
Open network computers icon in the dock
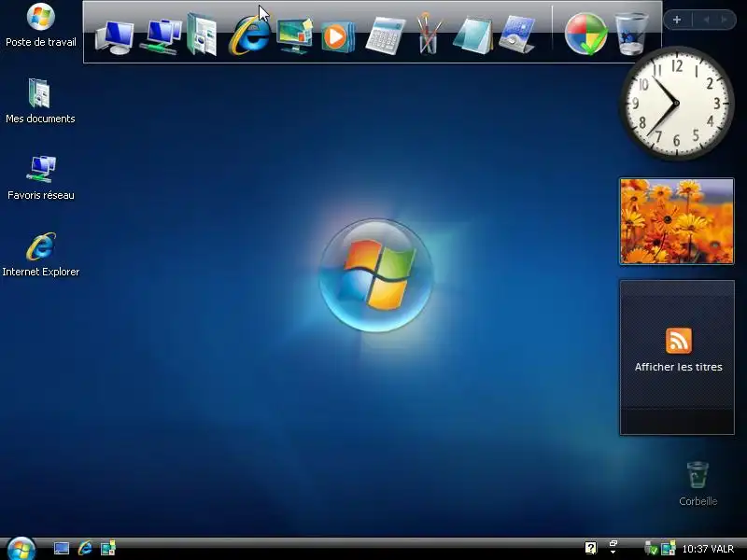click(x=160, y=36)
